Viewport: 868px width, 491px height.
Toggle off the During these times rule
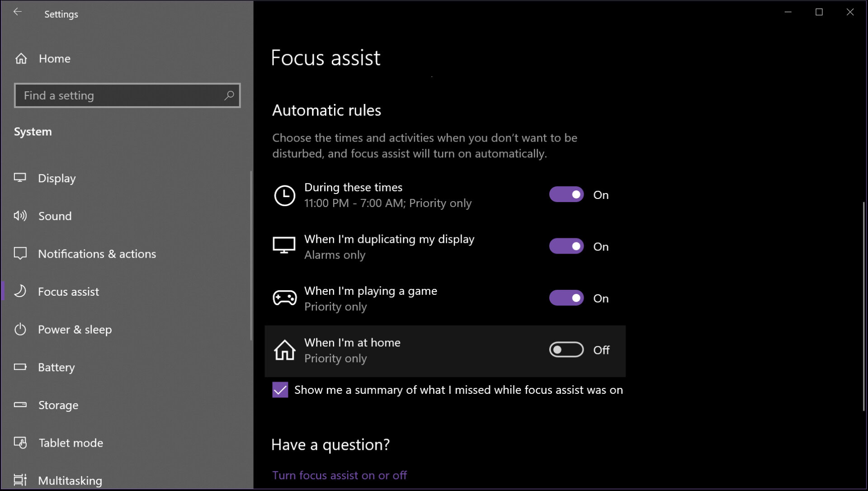click(566, 194)
